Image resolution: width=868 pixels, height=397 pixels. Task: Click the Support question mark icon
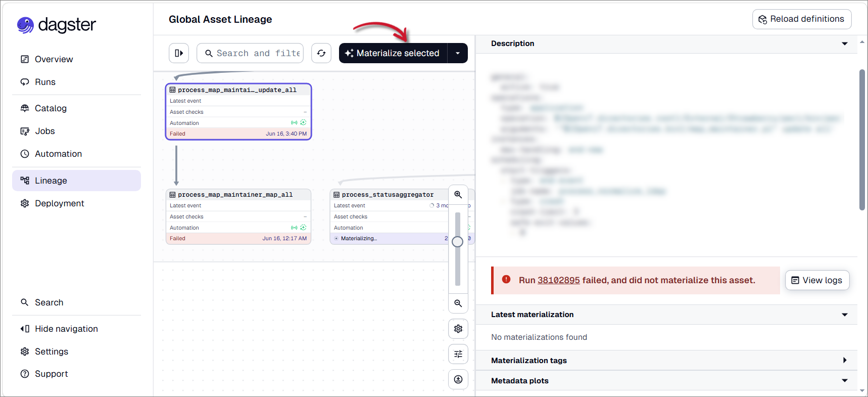[25, 374]
